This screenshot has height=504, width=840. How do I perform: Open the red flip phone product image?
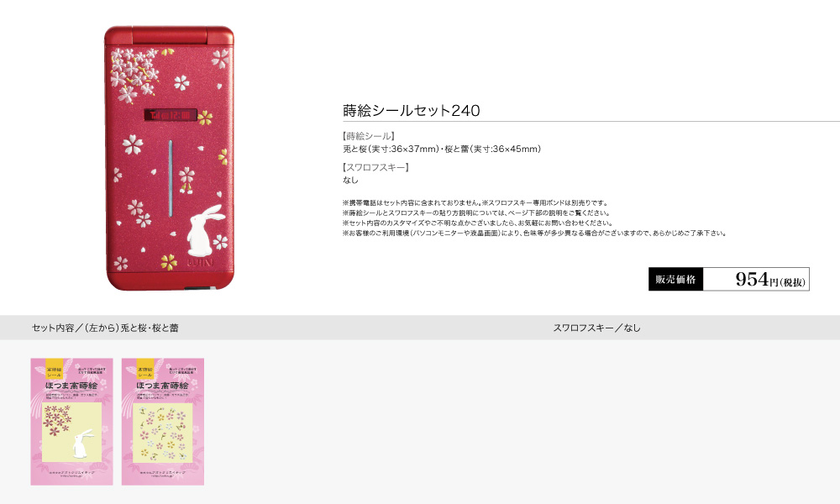pos(170,158)
